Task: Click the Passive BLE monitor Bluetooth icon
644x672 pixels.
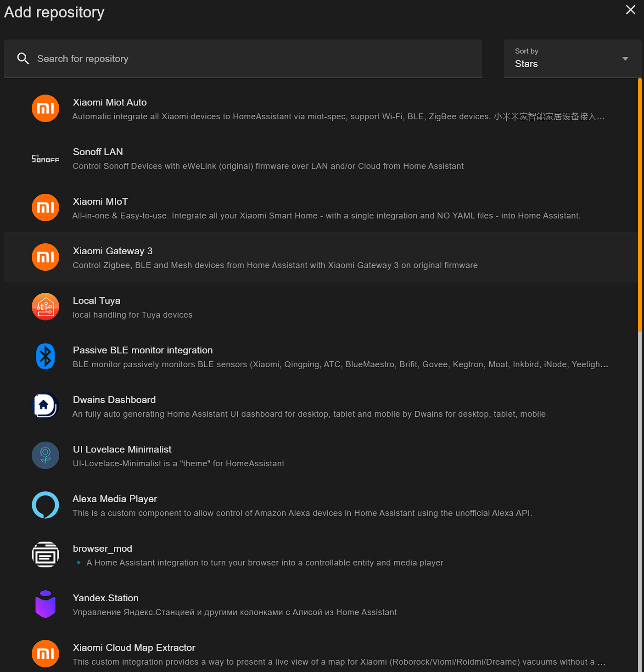Action: [45, 356]
